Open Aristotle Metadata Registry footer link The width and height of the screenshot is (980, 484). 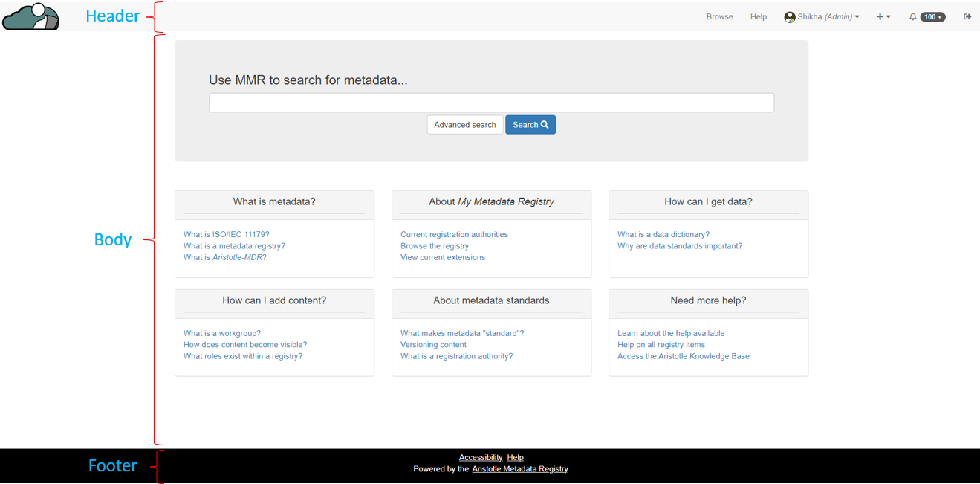tap(520, 469)
